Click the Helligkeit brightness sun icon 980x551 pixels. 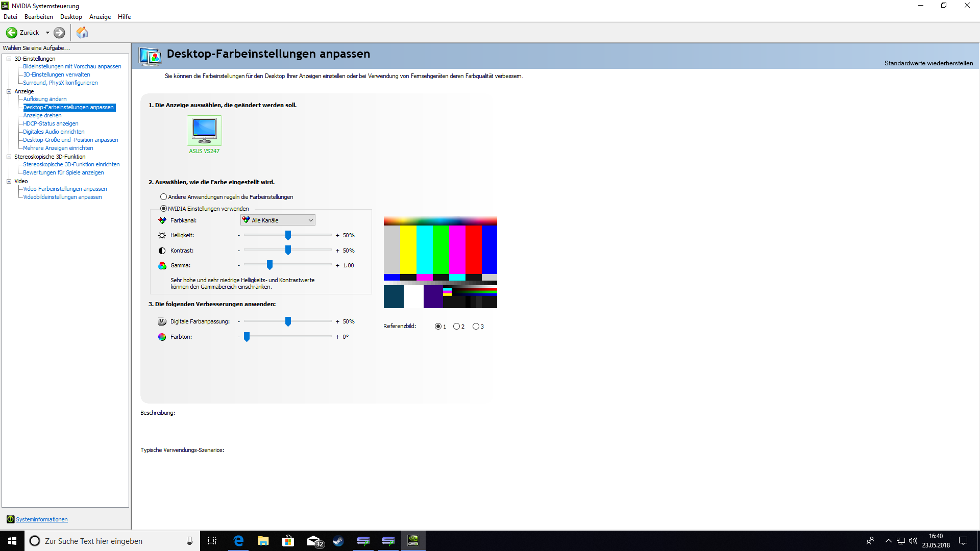162,235
